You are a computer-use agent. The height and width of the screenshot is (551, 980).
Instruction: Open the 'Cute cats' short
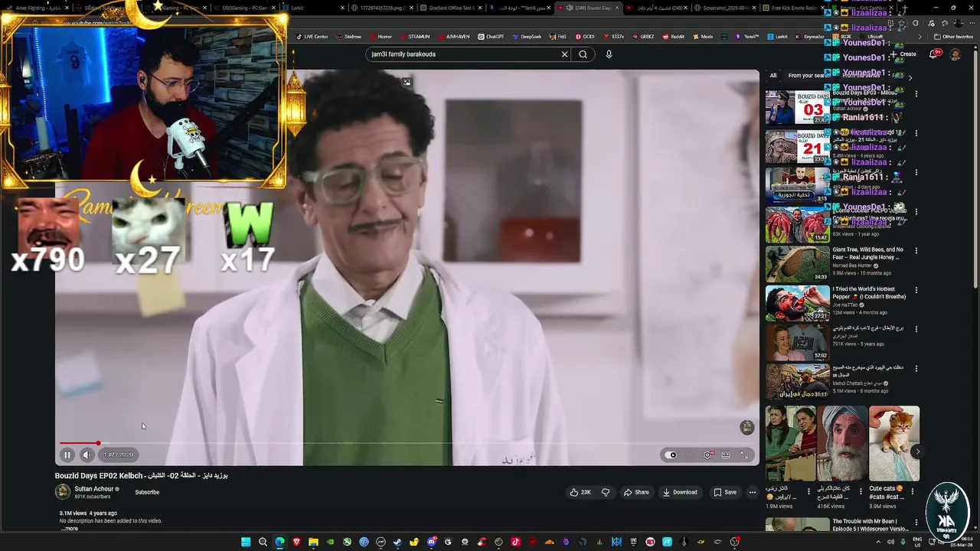[x=894, y=443]
